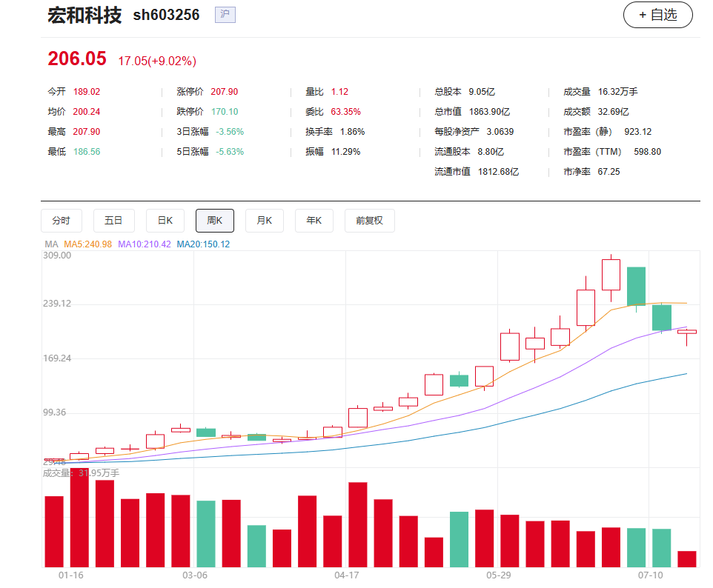Click MA20:150.12 legend label
Viewport: 713px width, 588px height.
click(203, 244)
